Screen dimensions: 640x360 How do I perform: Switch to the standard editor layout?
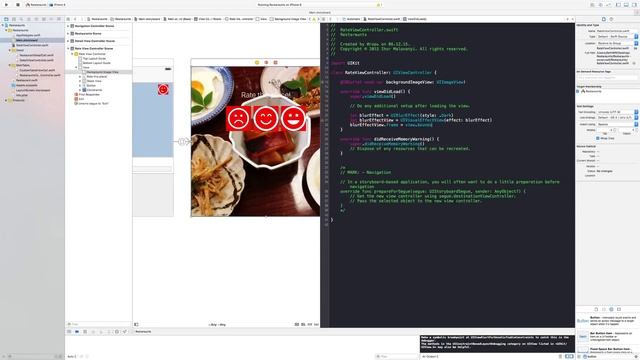click(592, 5)
